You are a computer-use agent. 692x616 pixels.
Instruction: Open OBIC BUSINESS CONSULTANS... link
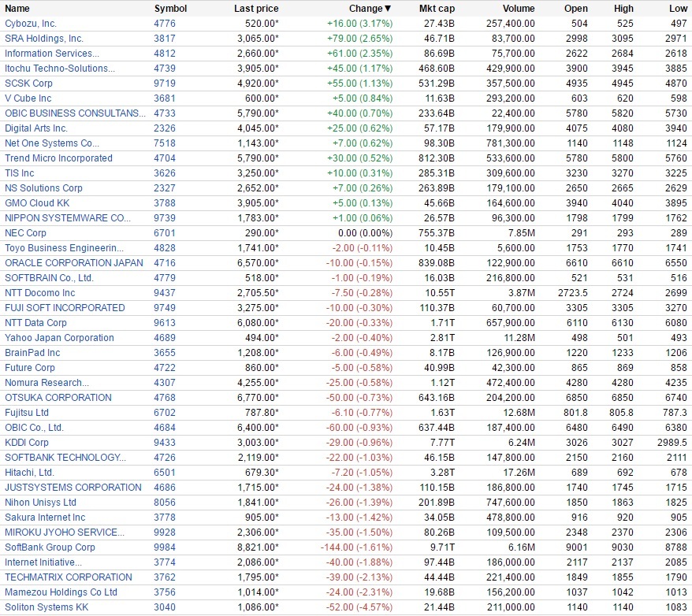pyautogui.click(x=75, y=113)
